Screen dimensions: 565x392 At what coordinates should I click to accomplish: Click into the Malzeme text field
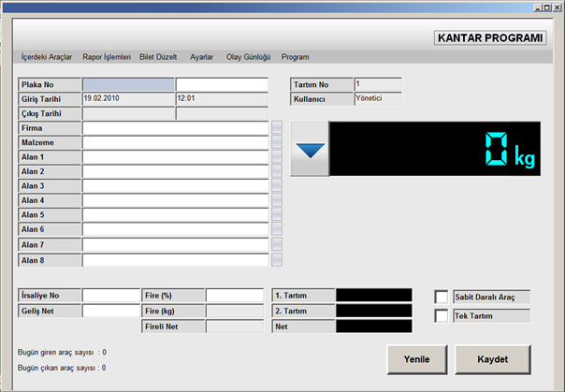pos(176,142)
